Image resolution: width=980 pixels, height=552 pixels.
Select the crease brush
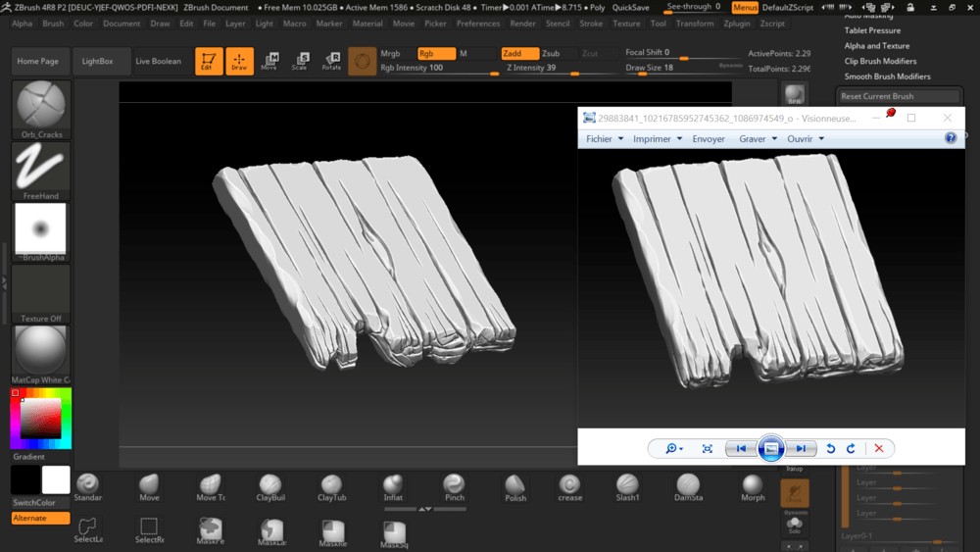[569, 487]
